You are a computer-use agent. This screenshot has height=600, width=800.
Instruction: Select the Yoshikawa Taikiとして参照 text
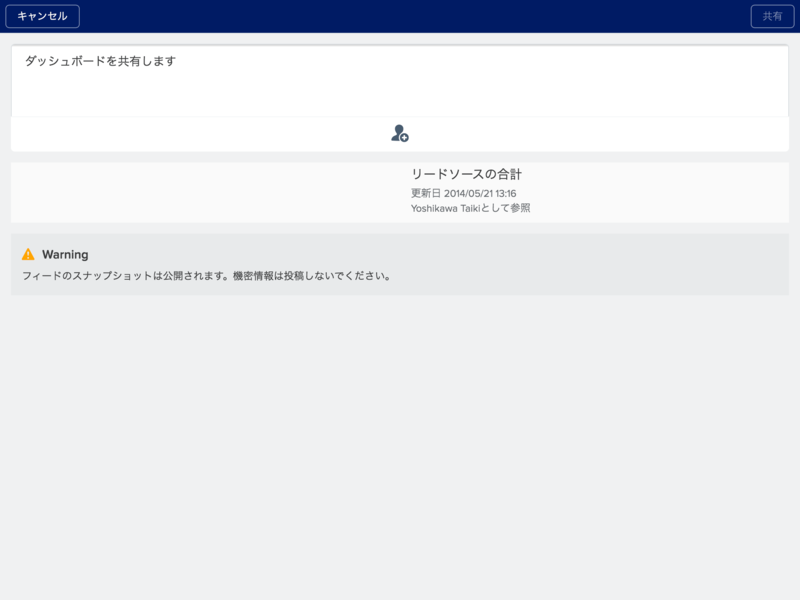(x=473, y=208)
